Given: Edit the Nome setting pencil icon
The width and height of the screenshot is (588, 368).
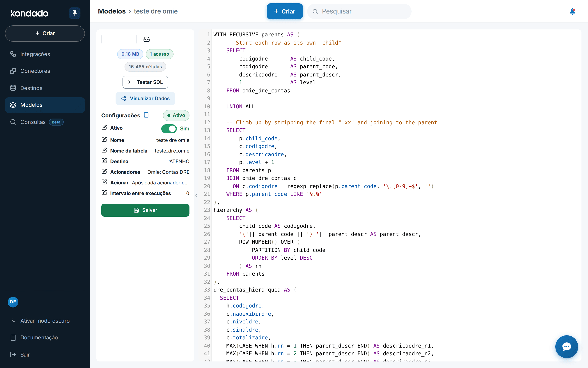Looking at the screenshot, I should (104, 139).
